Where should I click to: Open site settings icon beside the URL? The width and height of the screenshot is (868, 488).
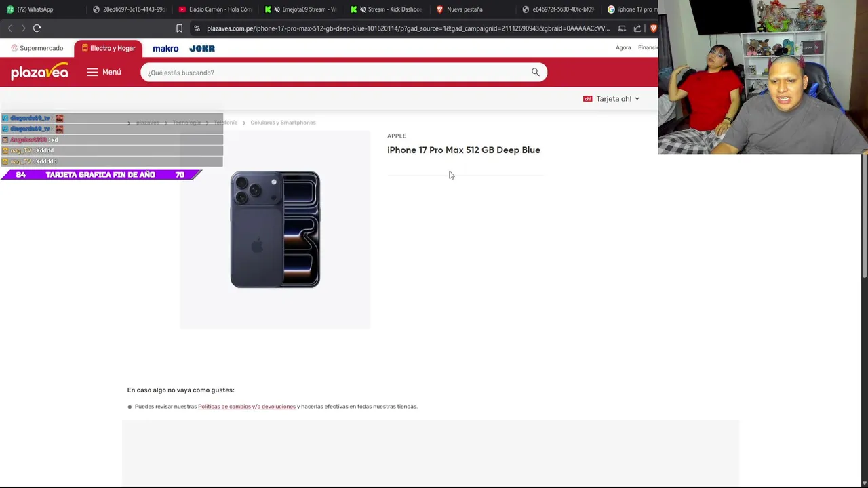[197, 28]
